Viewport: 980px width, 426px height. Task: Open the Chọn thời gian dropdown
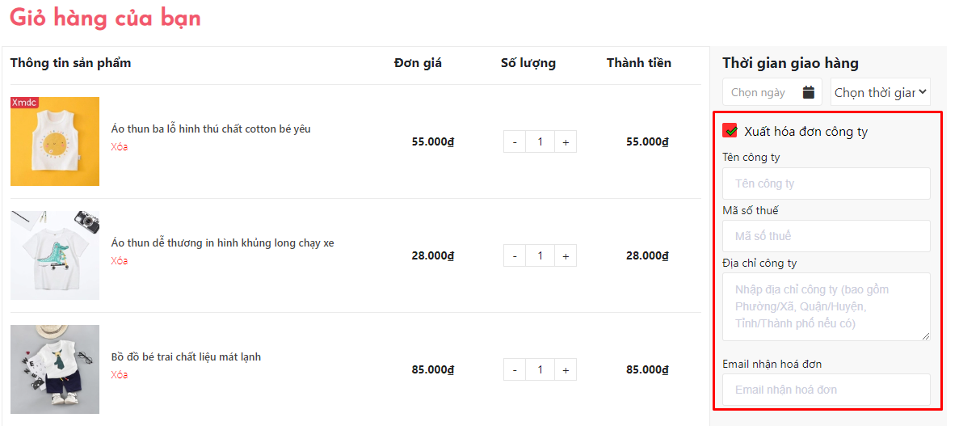(881, 92)
